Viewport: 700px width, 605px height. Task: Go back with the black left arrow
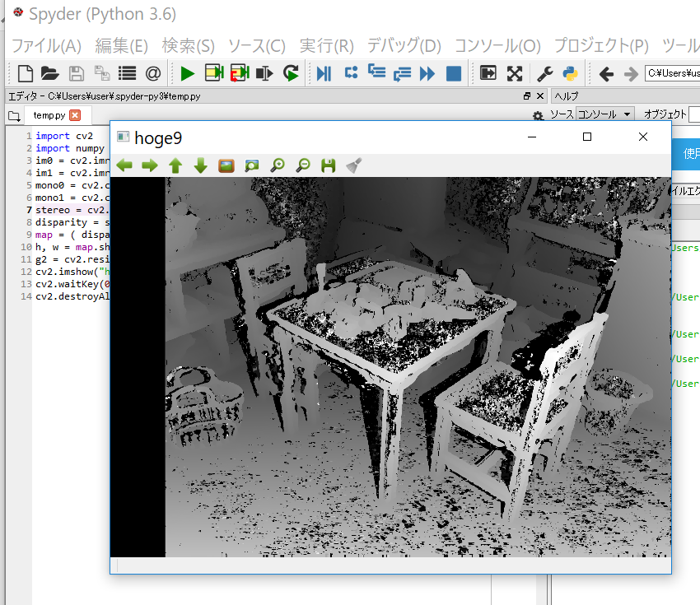pos(606,73)
